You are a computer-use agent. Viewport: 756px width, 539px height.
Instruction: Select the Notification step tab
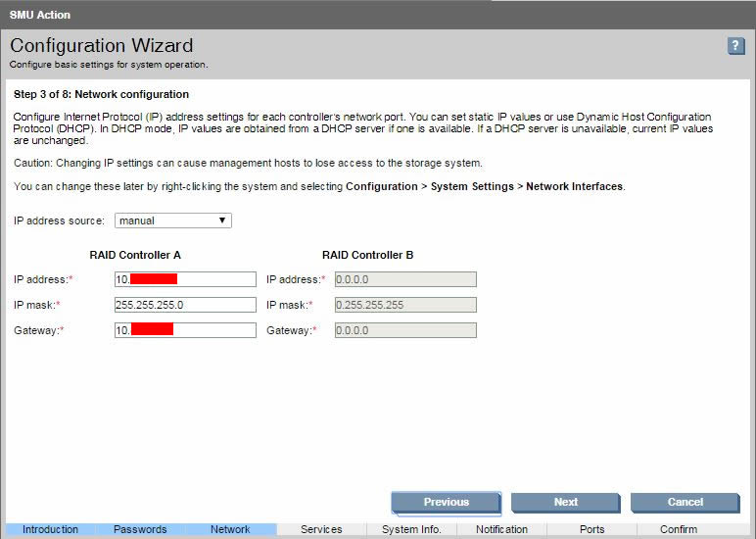pyautogui.click(x=501, y=529)
